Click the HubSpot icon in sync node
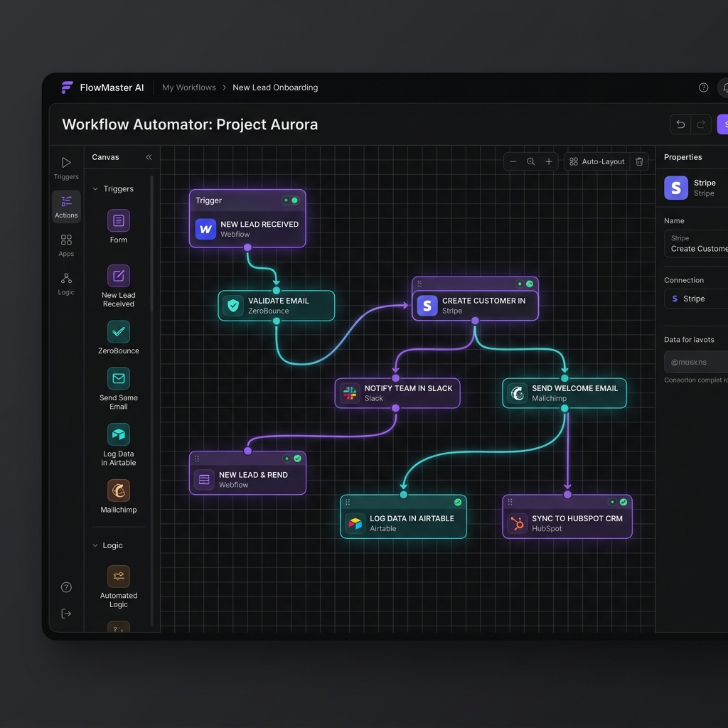Image resolution: width=728 pixels, height=728 pixels. [x=518, y=523]
